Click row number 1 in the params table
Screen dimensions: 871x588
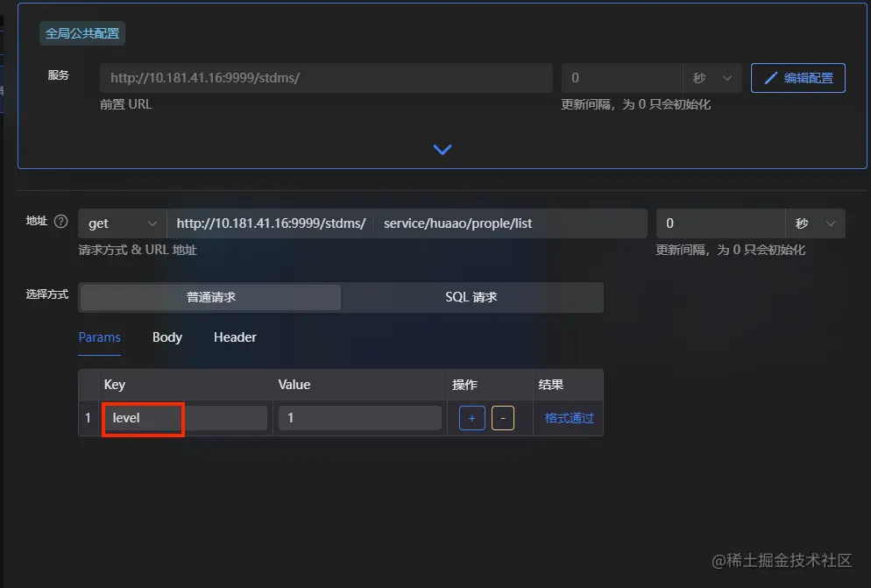tap(88, 418)
